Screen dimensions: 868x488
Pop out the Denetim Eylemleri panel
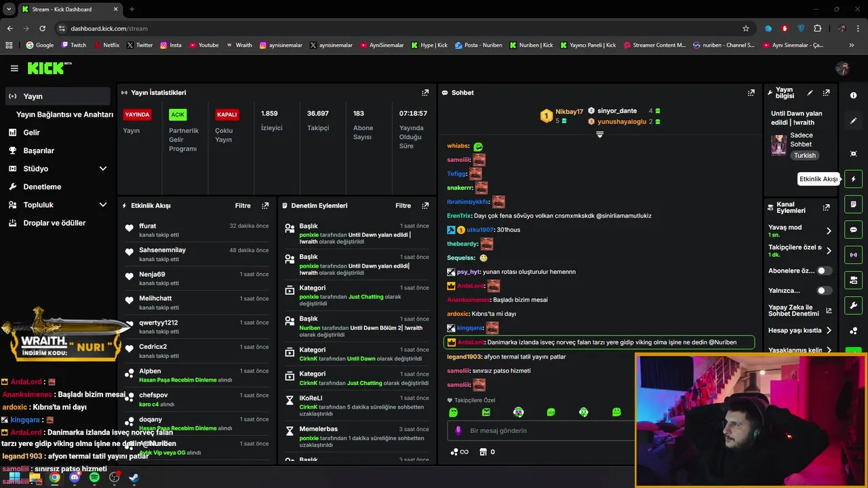pyautogui.click(x=425, y=205)
